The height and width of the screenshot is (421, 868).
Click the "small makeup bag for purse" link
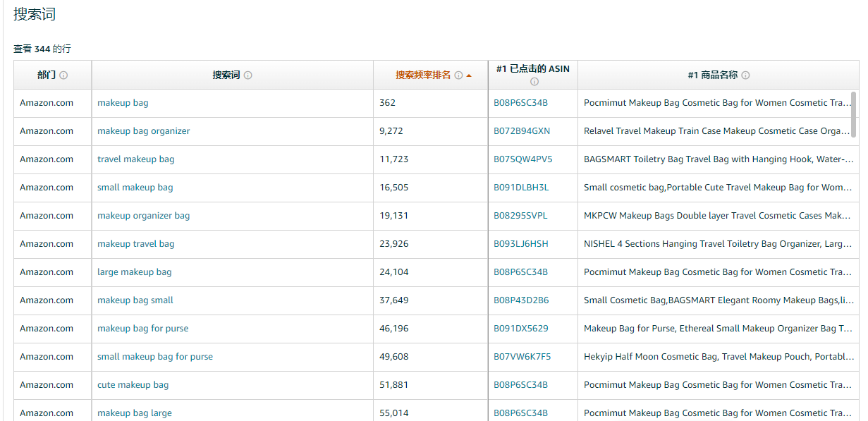pos(154,357)
